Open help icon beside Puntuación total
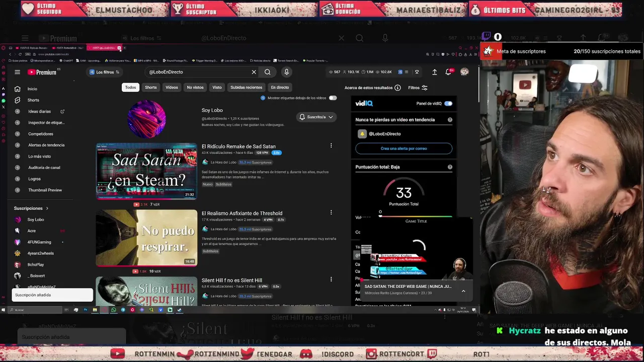 [450, 167]
